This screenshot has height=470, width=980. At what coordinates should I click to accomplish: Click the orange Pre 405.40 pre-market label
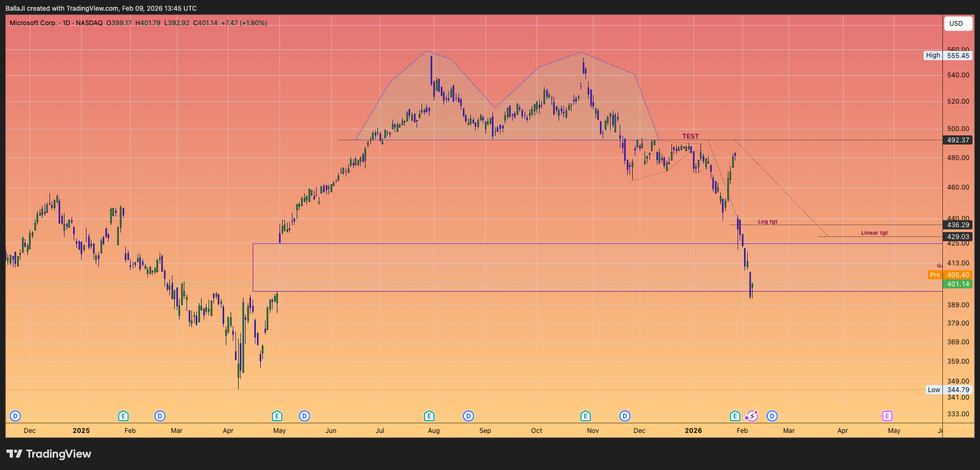point(950,275)
